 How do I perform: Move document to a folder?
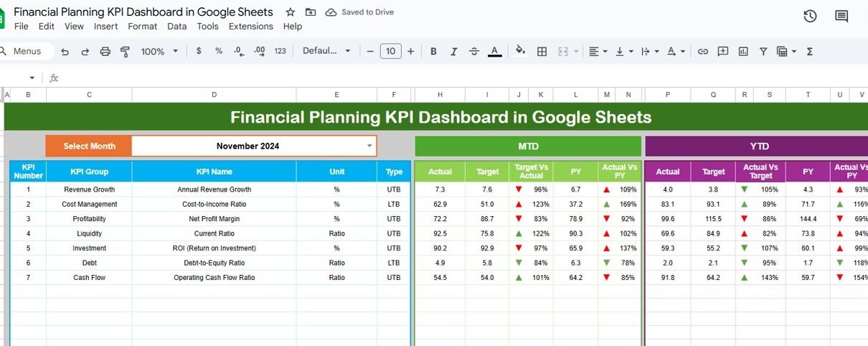click(x=310, y=12)
